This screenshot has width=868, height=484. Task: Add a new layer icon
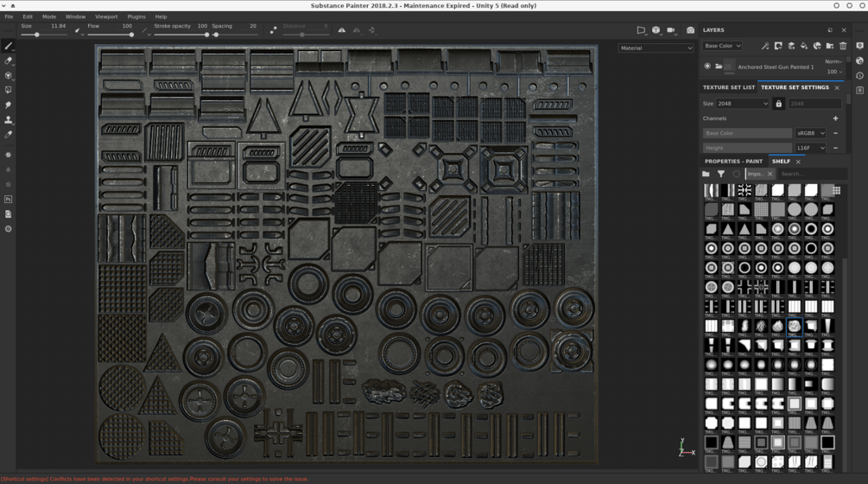tap(792, 46)
